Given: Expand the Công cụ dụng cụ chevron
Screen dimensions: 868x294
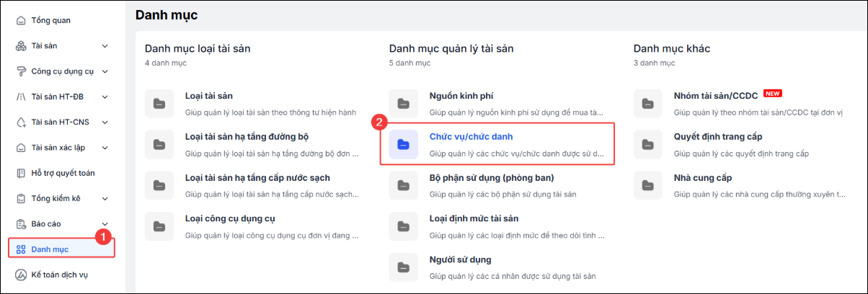Looking at the screenshot, I should 105,71.
